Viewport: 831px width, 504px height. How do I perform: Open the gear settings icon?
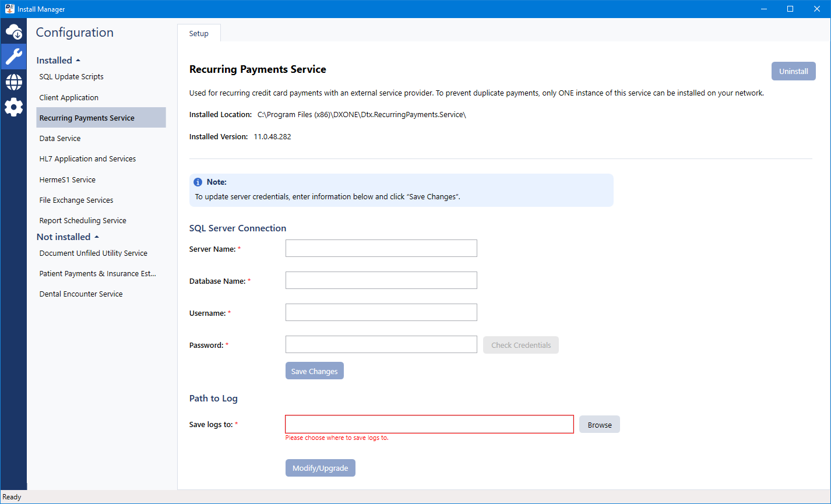[x=13, y=107]
